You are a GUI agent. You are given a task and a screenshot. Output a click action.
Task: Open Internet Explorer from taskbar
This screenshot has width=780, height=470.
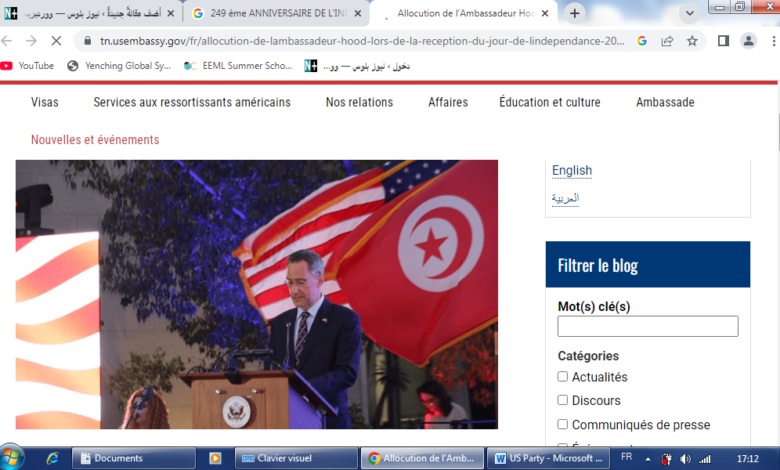[x=52, y=458]
